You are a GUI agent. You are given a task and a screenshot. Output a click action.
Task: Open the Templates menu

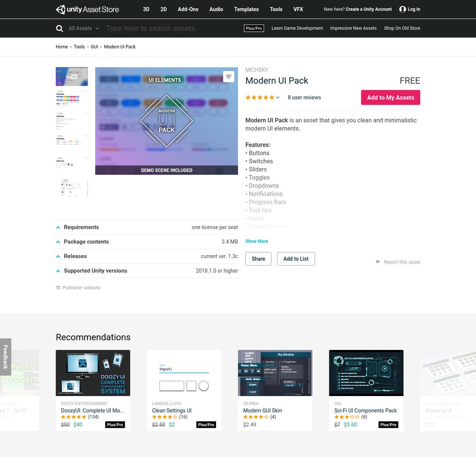click(x=246, y=10)
